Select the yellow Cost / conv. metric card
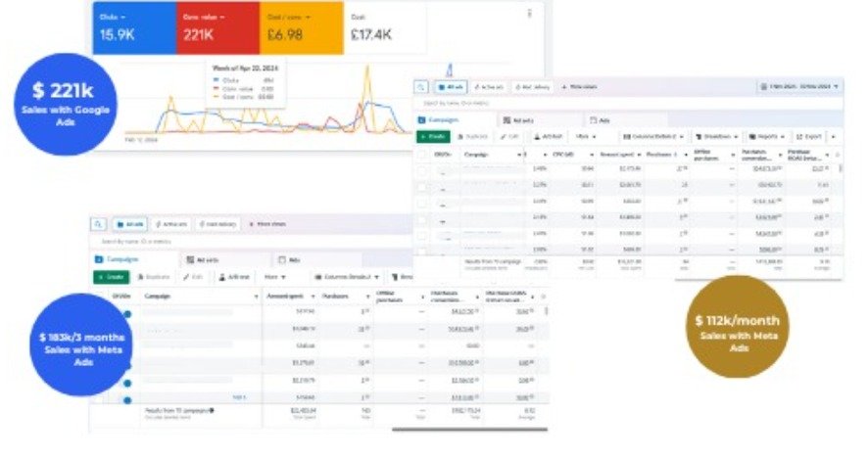This screenshot has height=458, width=868. click(x=302, y=27)
